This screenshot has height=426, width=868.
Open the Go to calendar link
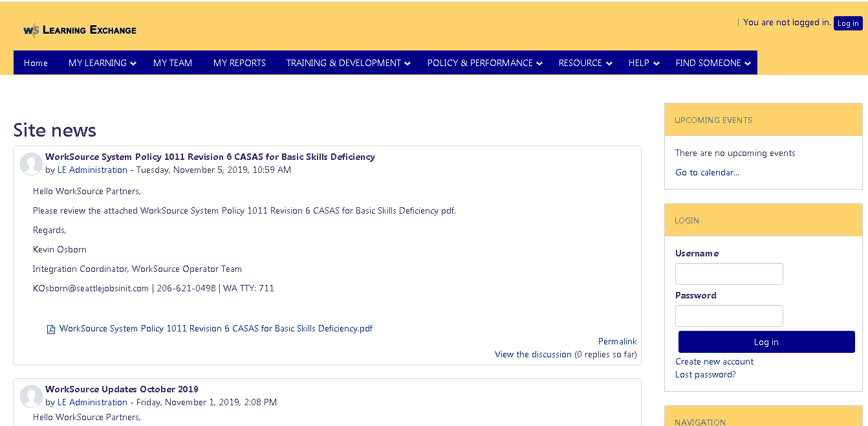[x=707, y=172]
